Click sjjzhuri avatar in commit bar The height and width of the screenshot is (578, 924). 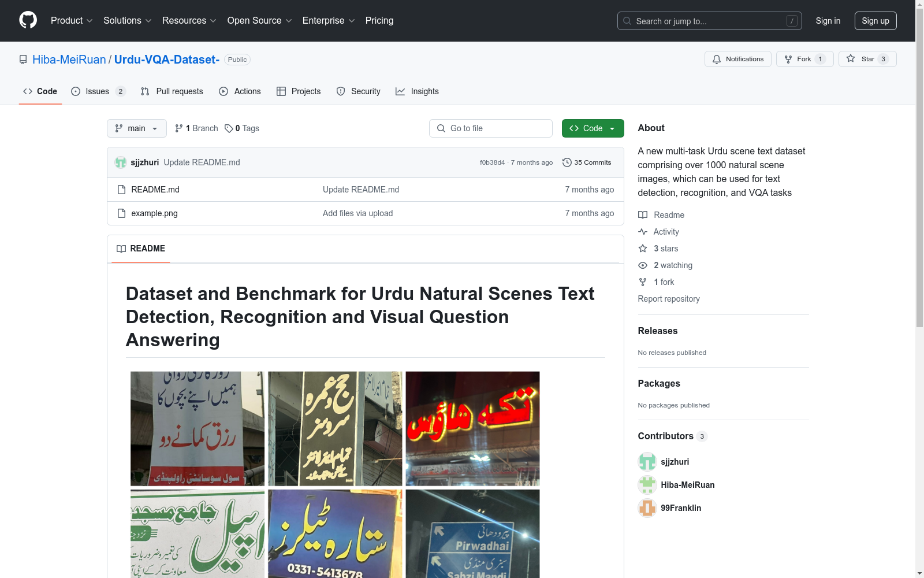(120, 162)
